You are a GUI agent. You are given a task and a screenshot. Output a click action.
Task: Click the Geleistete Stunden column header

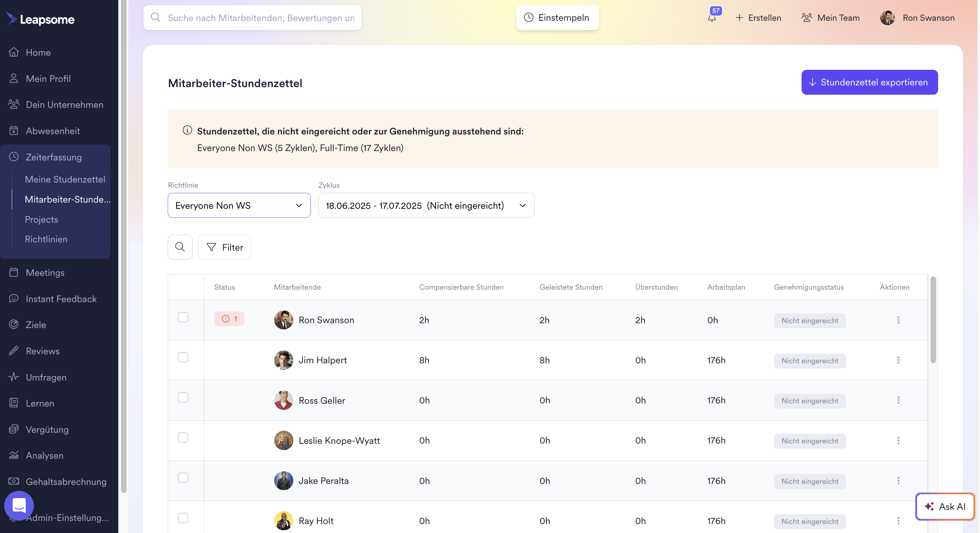[571, 287]
